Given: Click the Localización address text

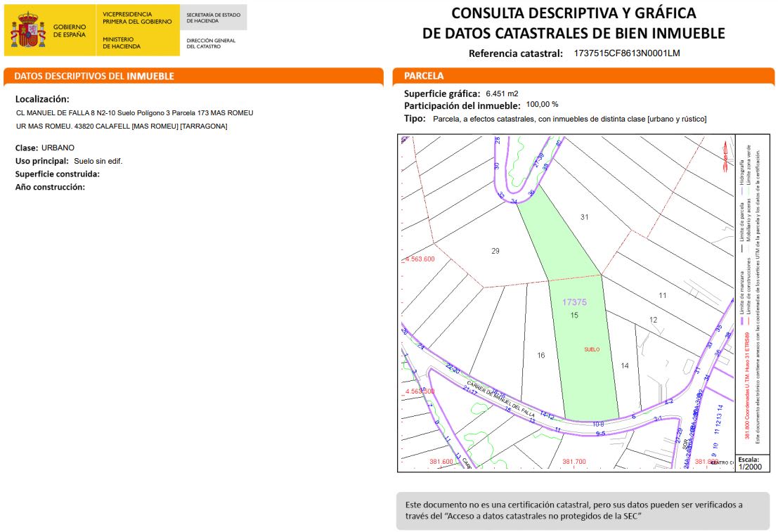Looking at the screenshot, I should point(134,119).
